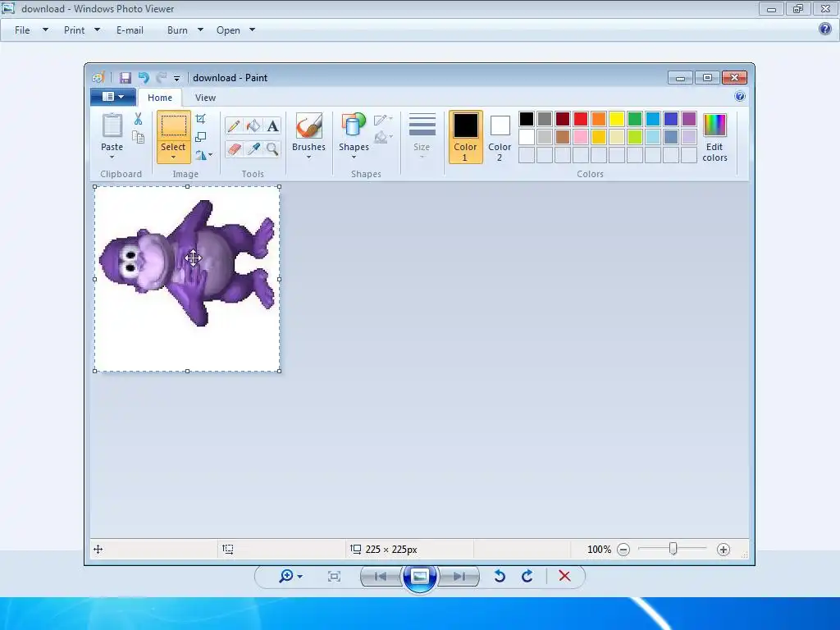Click Photo Viewer Help icon at top right

point(825,29)
